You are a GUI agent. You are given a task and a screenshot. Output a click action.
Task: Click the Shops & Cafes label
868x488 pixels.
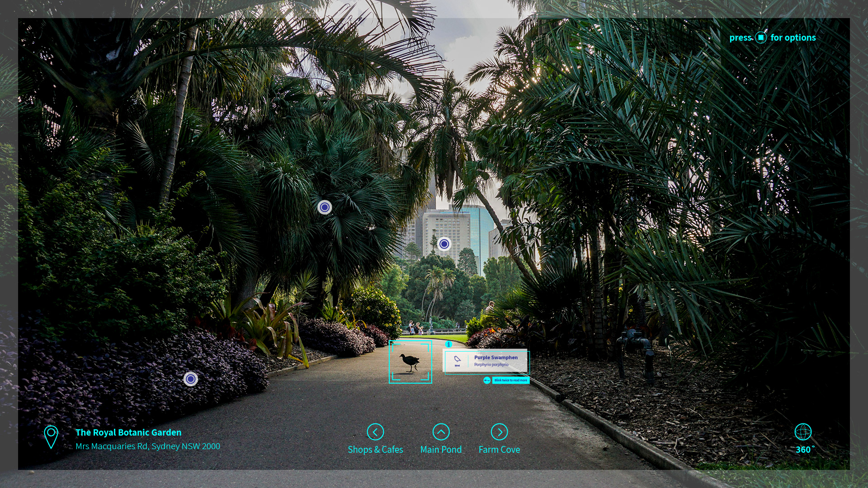coord(375,450)
